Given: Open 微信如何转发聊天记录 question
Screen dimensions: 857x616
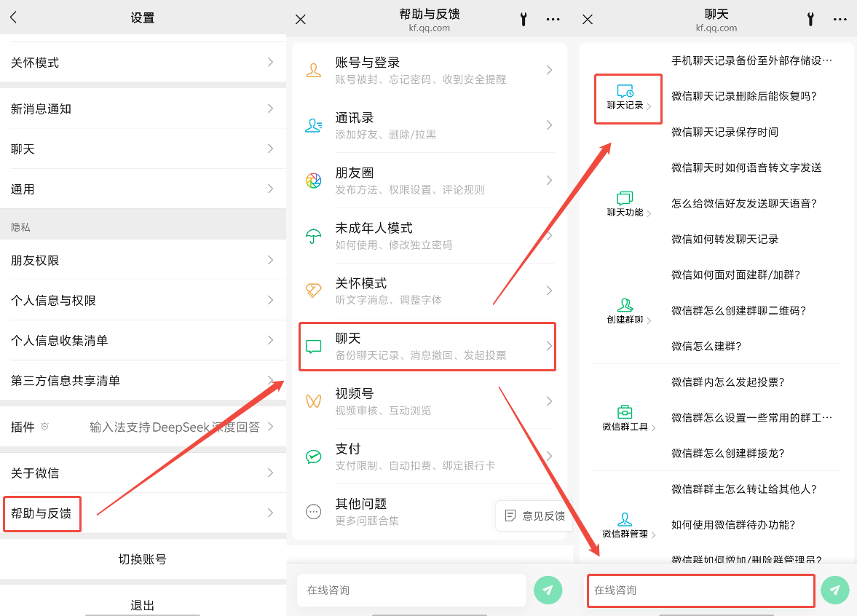Looking at the screenshot, I should click(x=724, y=239).
